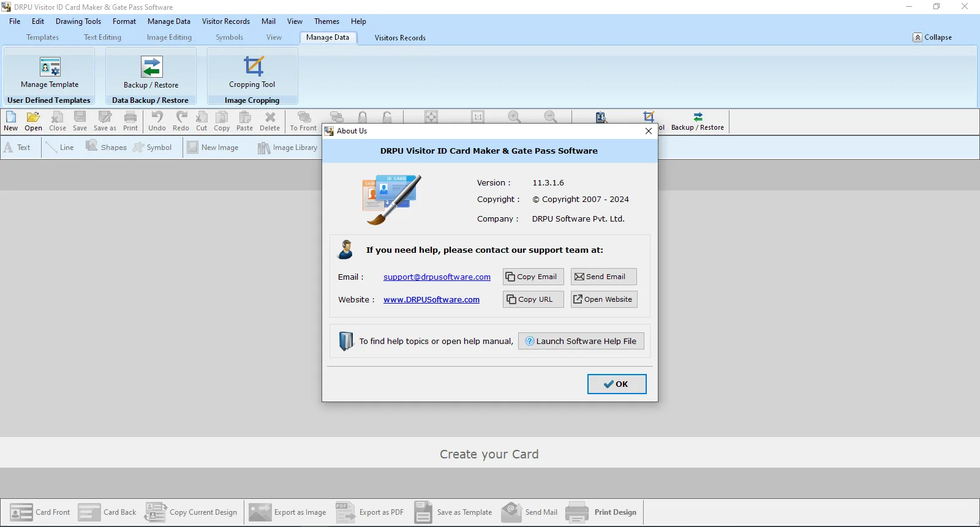
Task: Click the fit-to-window toolbar icon
Action: click(431, 116)
